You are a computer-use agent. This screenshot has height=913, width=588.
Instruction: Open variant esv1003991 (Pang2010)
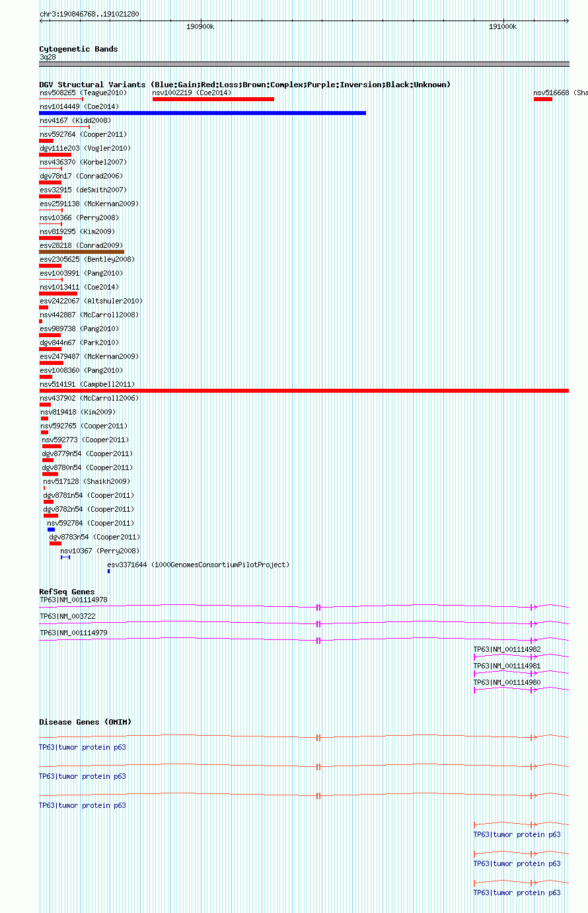pos(81,273)
